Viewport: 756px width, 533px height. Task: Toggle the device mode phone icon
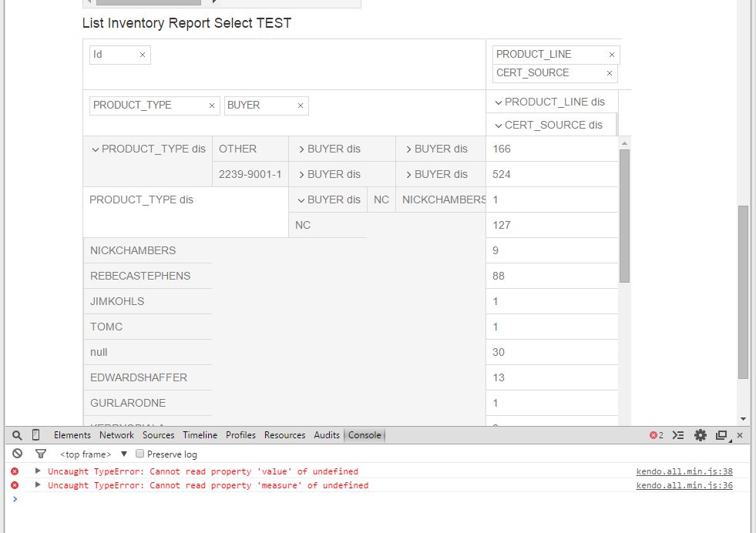[x=35, y=435]
